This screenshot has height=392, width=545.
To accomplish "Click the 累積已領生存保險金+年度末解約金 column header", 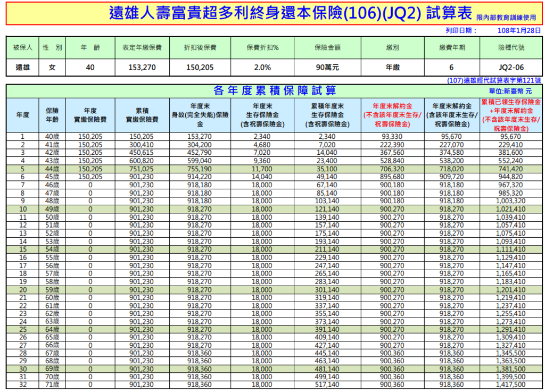I will coord(511,115).
